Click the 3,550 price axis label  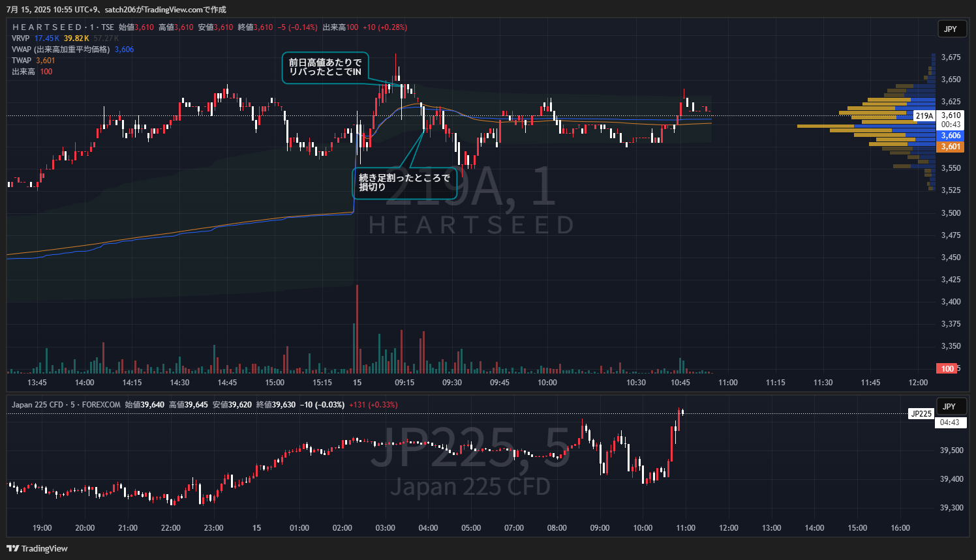[x=951, y=168]
